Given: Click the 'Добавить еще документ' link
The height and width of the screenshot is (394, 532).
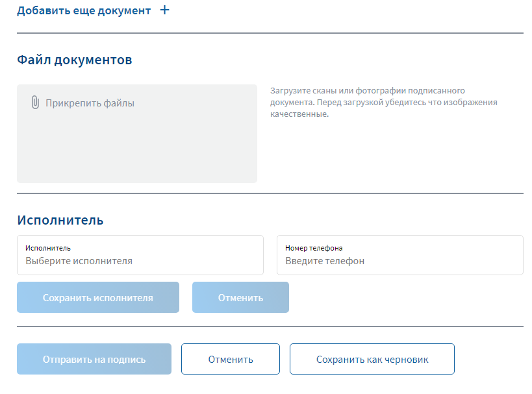Looking at the screenshot, I should click(84, 10).
